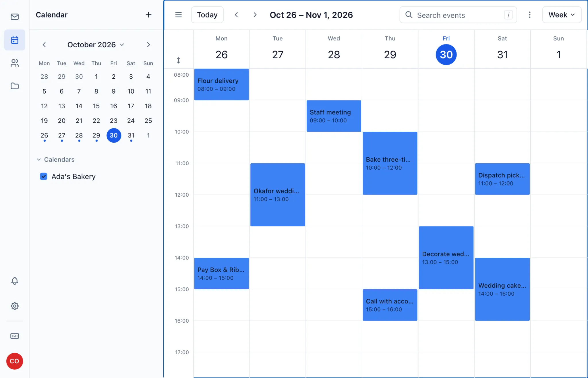Click the Today button
The image size is (588, 378).
(207, 15)
